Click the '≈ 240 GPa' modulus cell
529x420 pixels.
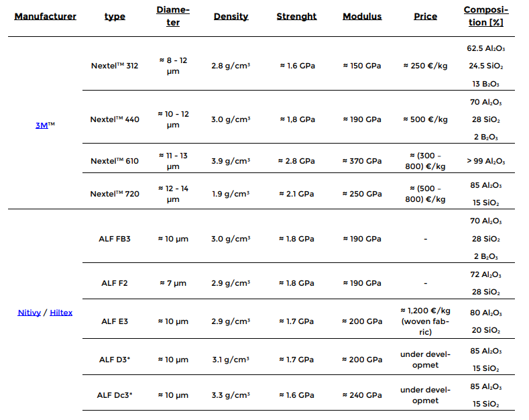(x=362, y=395)
